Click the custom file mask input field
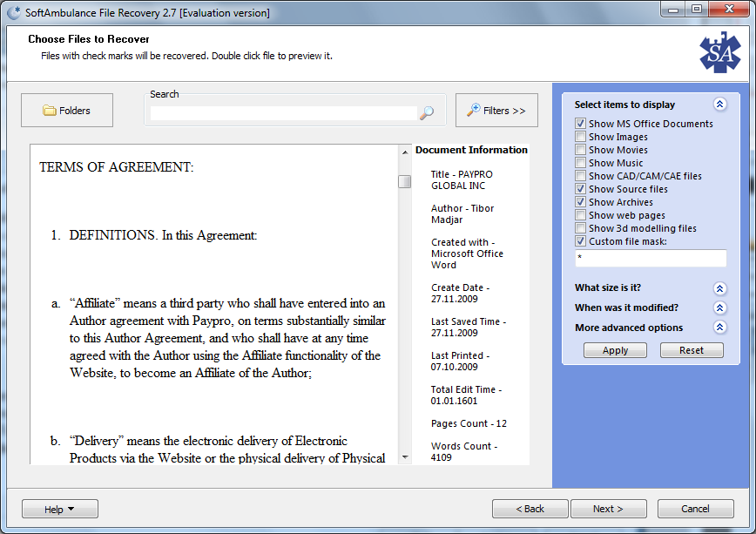The image size is (756, 534). pos(651,258)
